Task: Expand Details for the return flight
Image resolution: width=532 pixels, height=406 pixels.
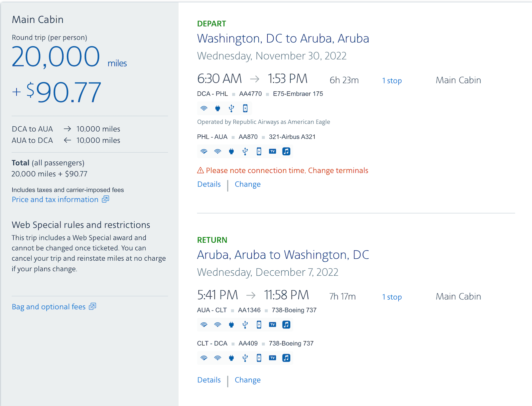Action: (x=209, y=380)
